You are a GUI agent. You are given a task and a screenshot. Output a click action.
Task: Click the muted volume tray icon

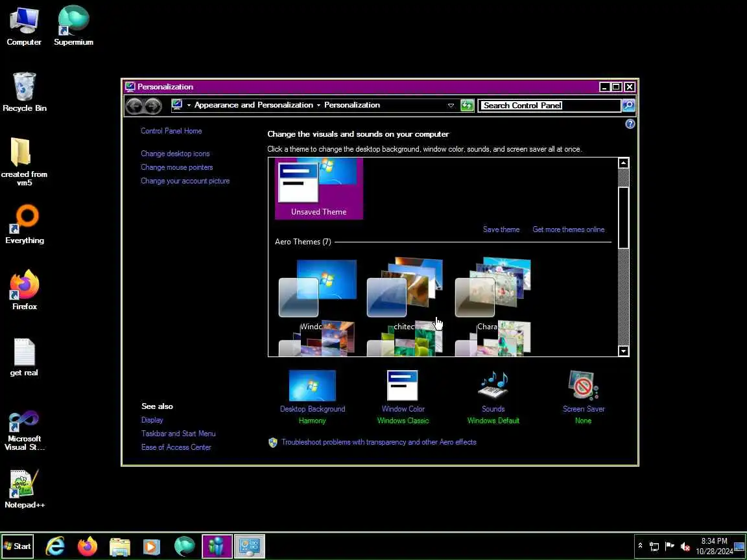[685, 546]
